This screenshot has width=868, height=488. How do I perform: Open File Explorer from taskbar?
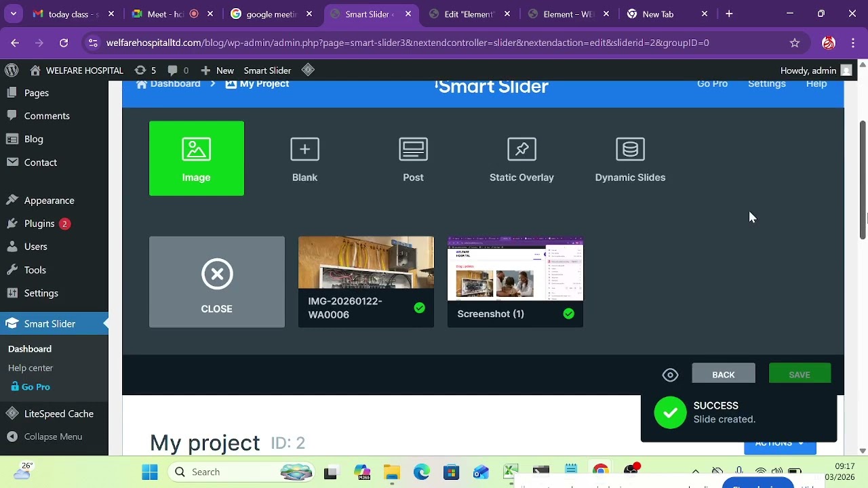pyautogui.click(x=392, y=472)
